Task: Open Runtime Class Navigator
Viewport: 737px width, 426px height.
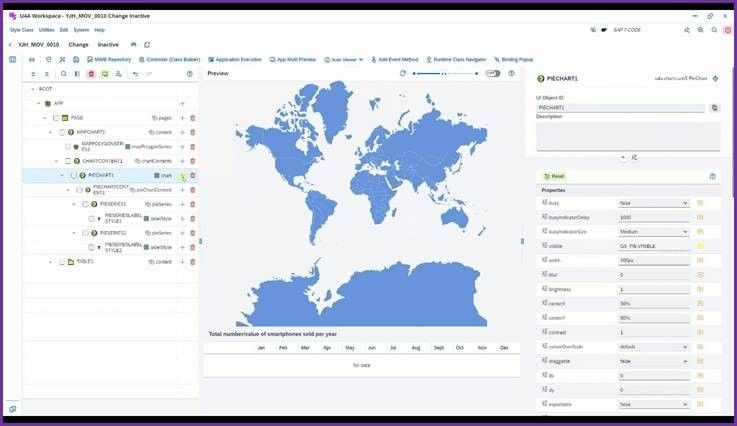Action: point(456,60)
